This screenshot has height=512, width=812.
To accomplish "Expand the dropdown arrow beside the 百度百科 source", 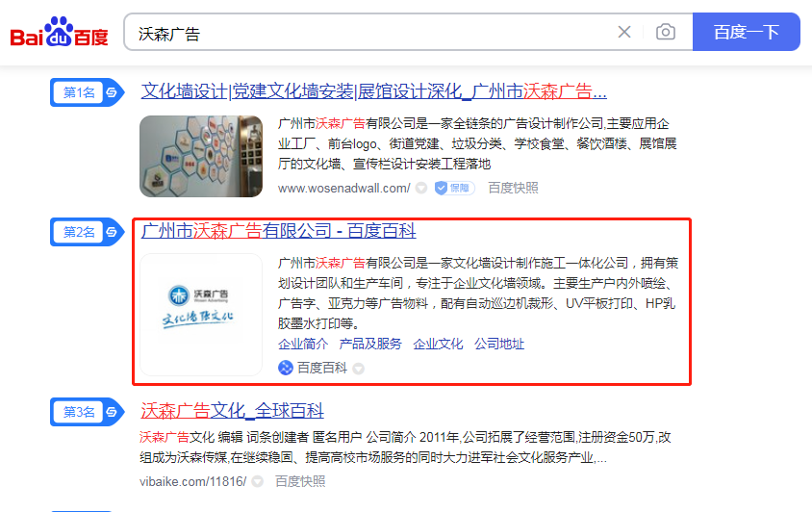I will pyautogui.click(x=359, y=369).
